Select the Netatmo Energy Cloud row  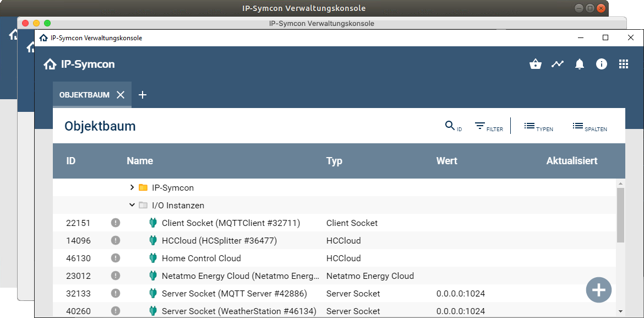240,276
